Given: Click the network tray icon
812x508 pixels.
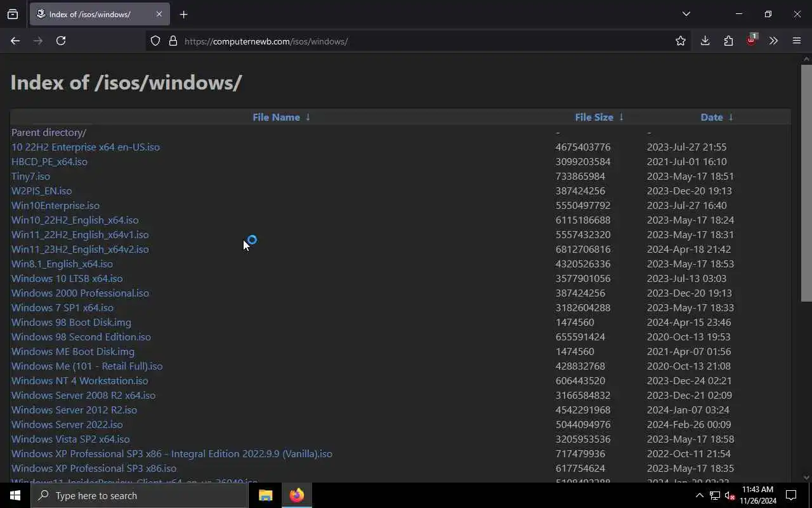Looking at the screenshot, I should (715, 495).
